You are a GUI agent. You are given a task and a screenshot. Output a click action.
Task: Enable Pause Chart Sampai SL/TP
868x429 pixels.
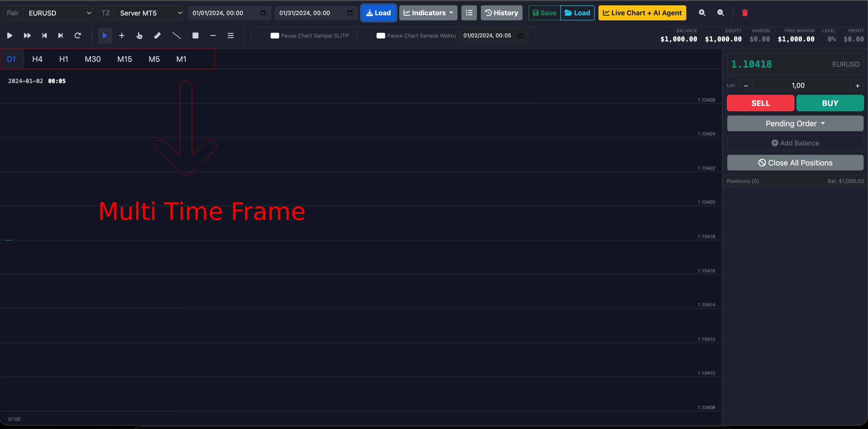(275, 35)
